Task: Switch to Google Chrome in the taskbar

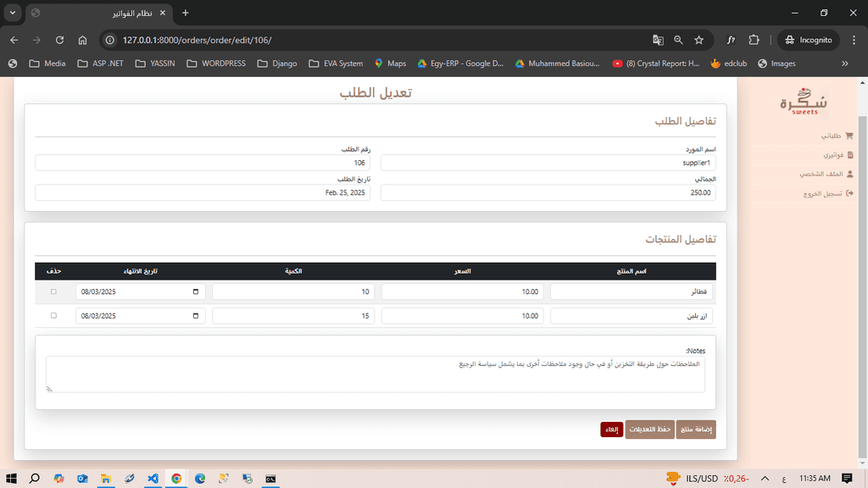Action: pyautogui.click(x=176, y=479)
